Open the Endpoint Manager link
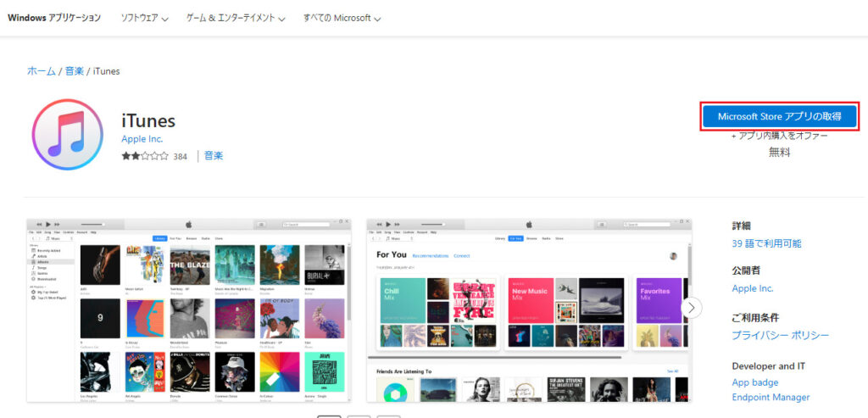 pyautogui.click(x=771, y=398)
